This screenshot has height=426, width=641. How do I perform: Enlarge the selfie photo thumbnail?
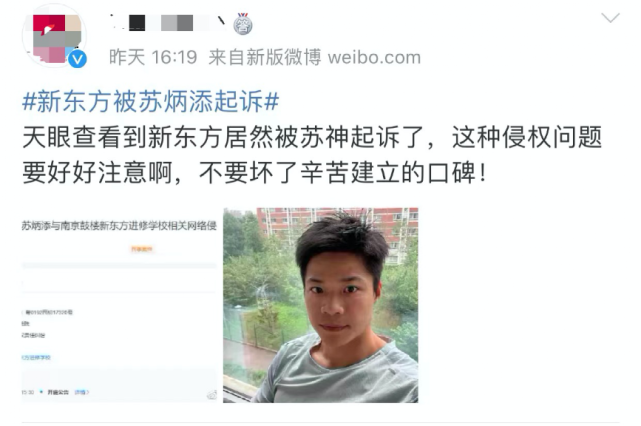[320, 305]
